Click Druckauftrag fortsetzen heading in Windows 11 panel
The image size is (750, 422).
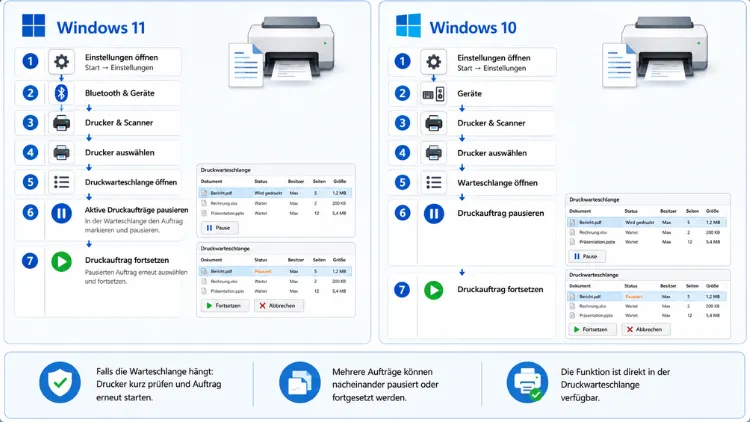(x=127, y=260)
